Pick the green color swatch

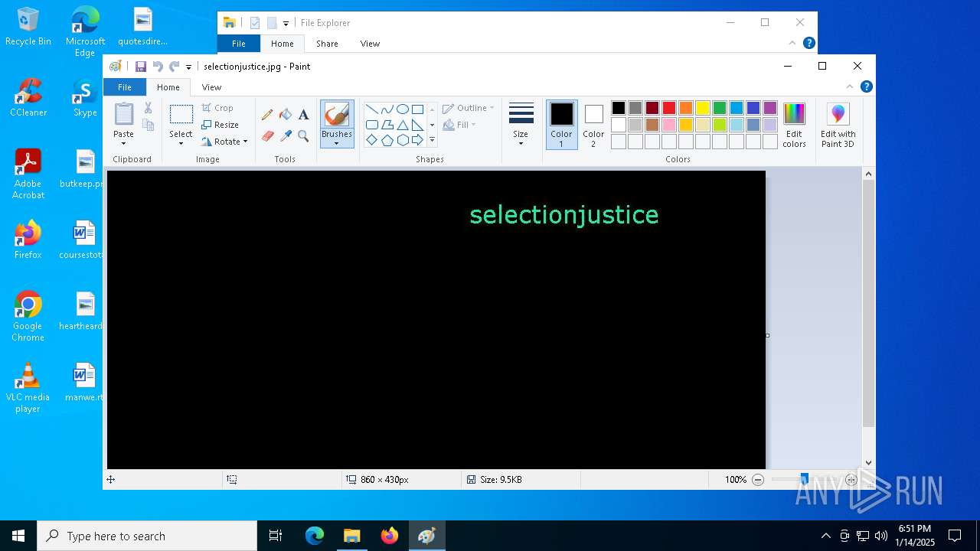tap(720, 108)
